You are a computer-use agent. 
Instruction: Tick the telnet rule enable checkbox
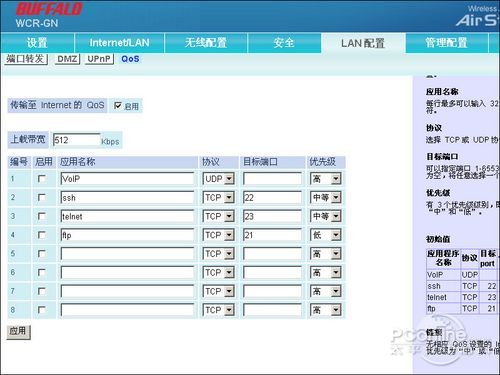[42, 216]
